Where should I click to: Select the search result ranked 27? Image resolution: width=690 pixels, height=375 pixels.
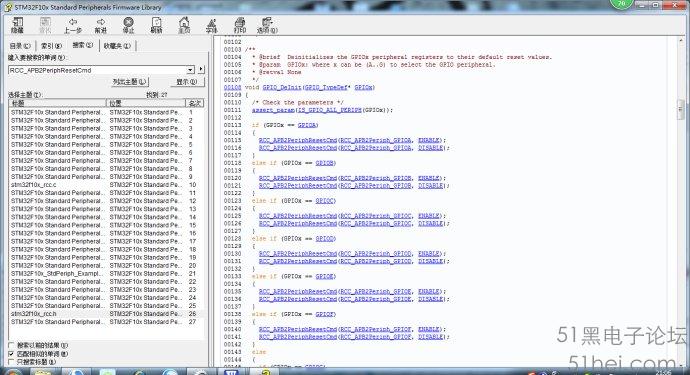[106, 322]
